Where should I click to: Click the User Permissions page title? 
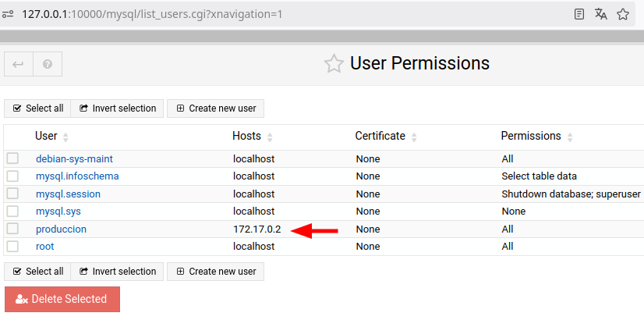[x=419, y=64]
